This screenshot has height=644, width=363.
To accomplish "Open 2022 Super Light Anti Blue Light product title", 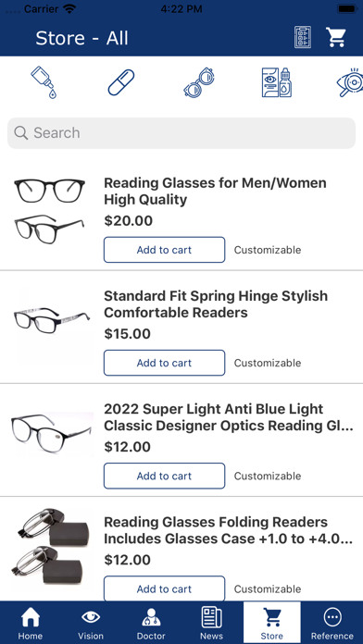I will tap(229, 417).
